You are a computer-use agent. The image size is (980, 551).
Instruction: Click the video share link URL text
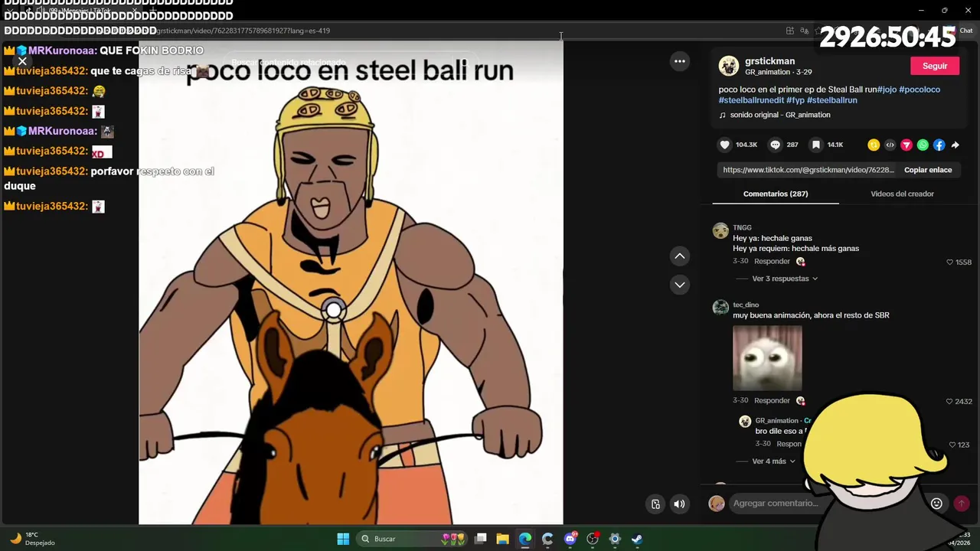tap(808, 170)
